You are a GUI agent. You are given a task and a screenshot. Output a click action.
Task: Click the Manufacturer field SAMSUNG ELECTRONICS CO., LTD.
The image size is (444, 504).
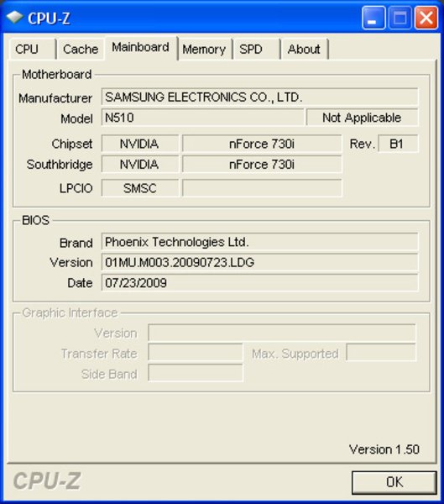click(259, 97)
